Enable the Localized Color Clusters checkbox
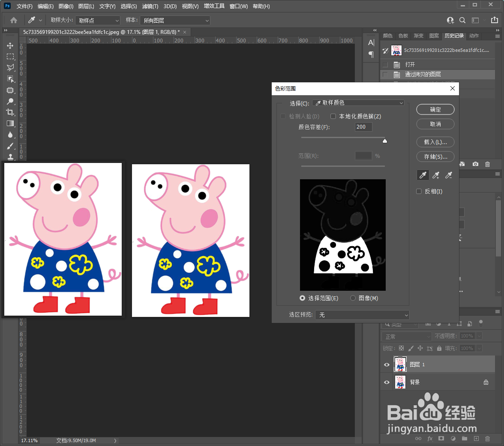This screenshot has height=446, width=504. 333,116
